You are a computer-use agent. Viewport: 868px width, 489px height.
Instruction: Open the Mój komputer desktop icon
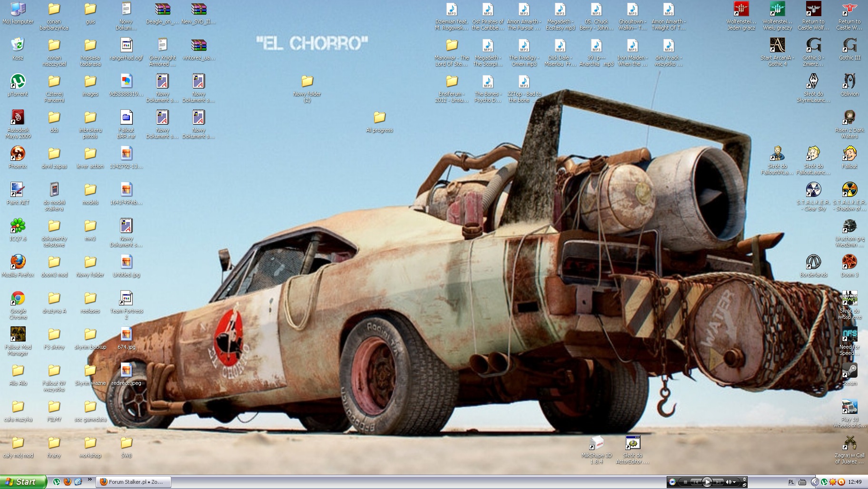18,13
